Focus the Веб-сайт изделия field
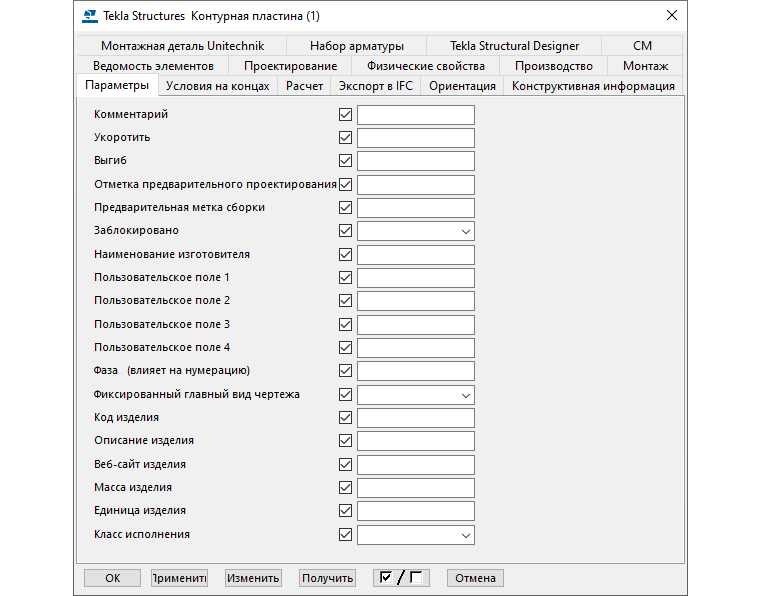This screenshot has width=760, height=596. (x=416, y=465)
